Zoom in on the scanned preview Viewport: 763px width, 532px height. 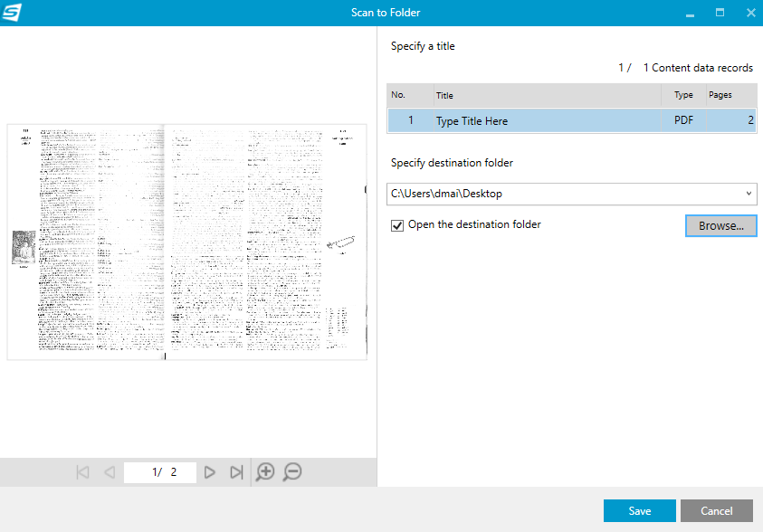click(x=265, y=472)
